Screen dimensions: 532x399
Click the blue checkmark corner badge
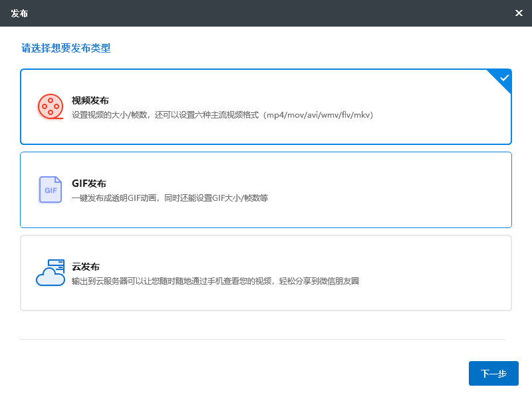coord(502,78)
